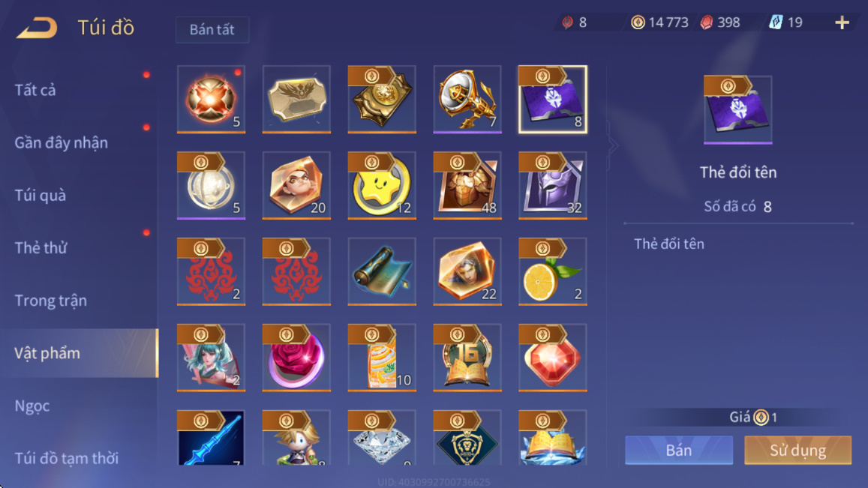
Task: Select the yellow smiley star item
Action: 382,185
